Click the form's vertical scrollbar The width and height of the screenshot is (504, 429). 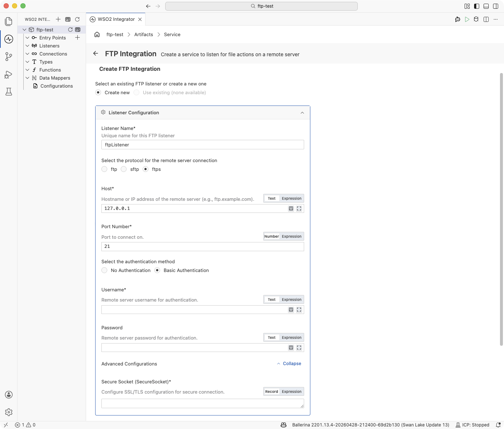click(x=501, y=209)
